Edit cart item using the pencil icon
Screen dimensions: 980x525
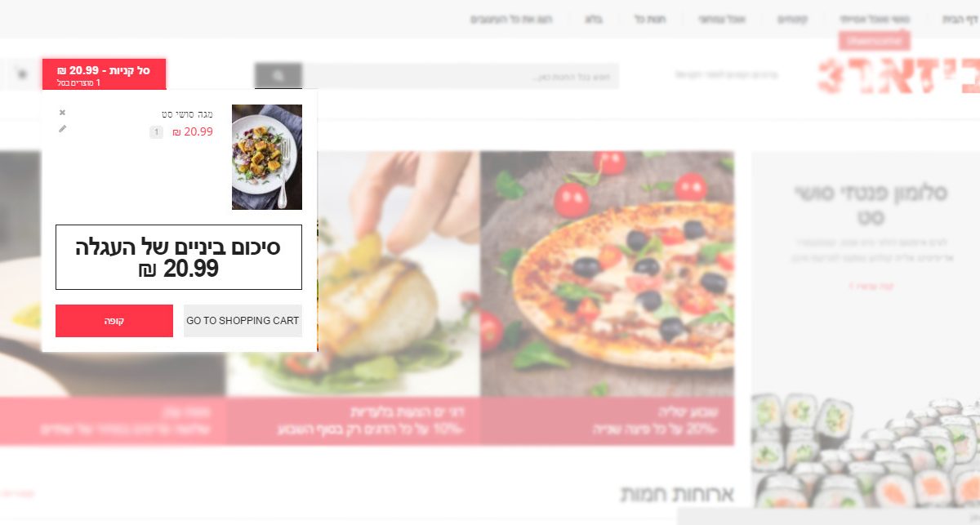point(62,129)
